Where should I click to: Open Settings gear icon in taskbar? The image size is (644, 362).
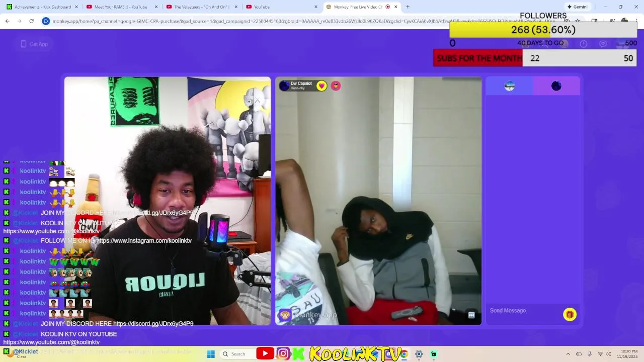[x=419, y=354]
